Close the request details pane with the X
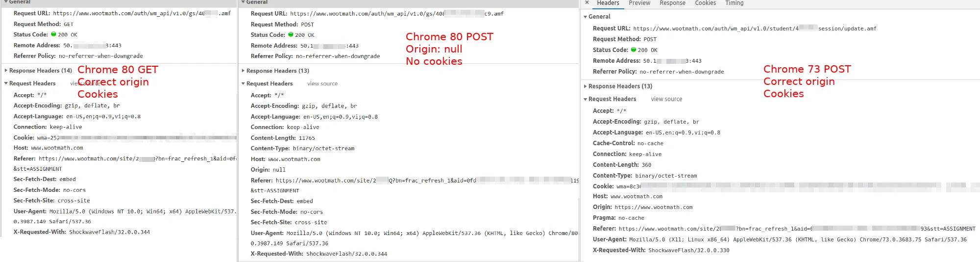Image resolution: width=980 pixels, height=262 pixels. pos(587,3)
